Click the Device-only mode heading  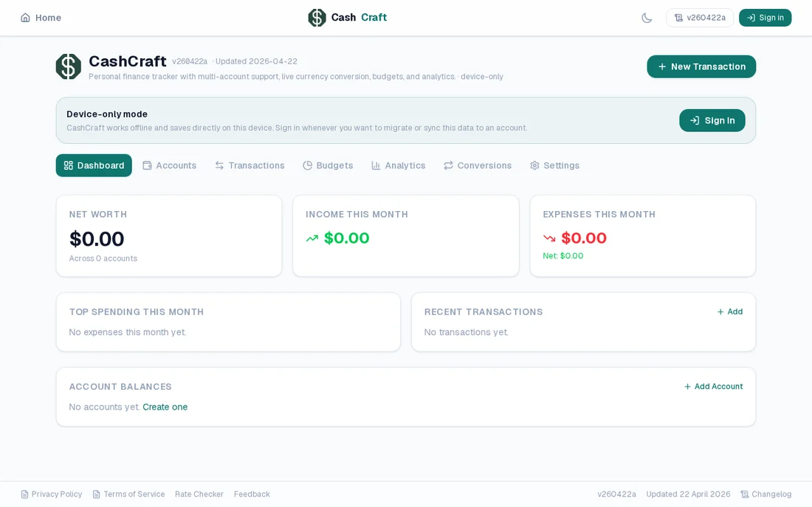pos(107,114)
